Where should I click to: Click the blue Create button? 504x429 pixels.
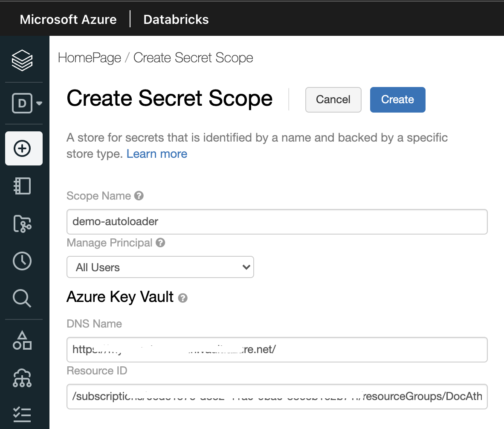397,100
